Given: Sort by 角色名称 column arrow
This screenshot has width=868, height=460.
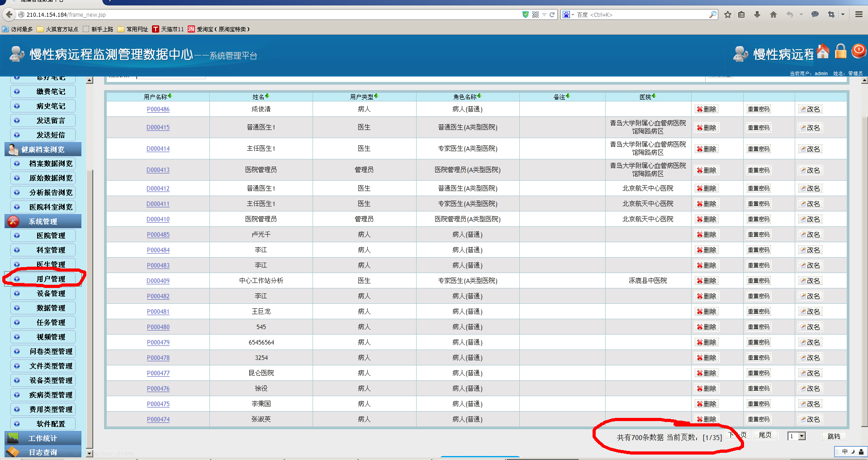Looking at the screenshot, I should [479, 96].
